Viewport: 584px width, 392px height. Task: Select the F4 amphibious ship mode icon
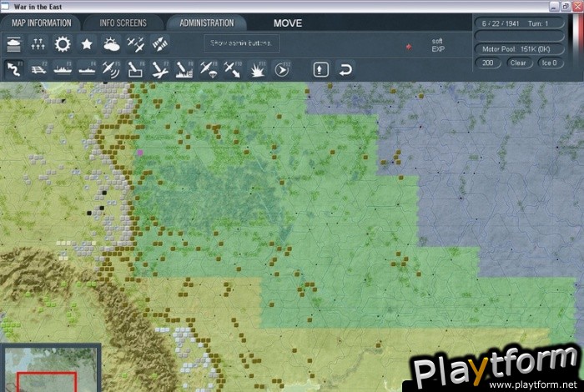(x=87, y=69)
